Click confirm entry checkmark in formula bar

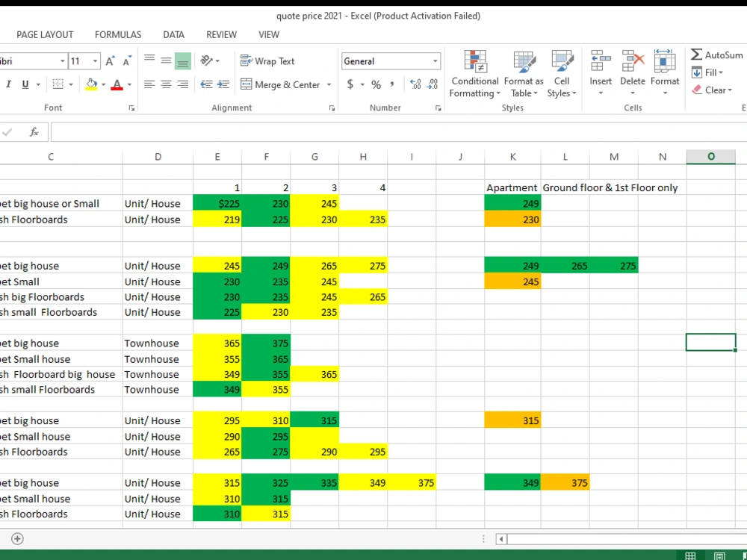[7, 132]
